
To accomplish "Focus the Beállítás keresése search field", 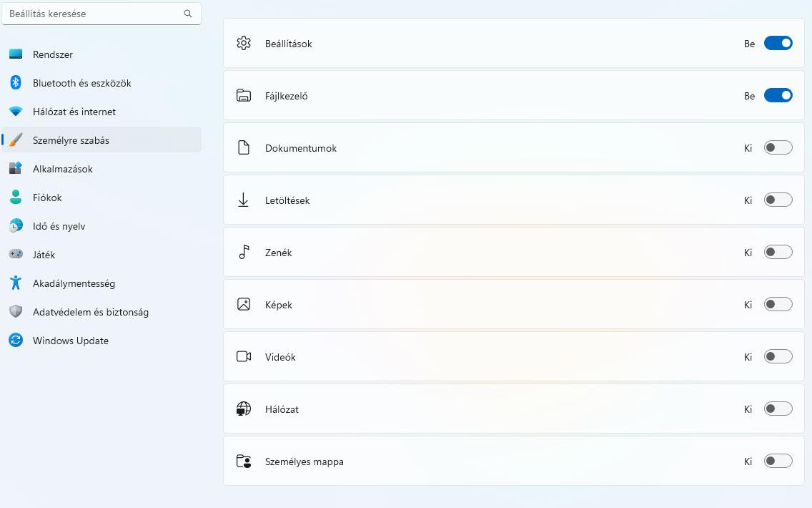I will 93,14.
